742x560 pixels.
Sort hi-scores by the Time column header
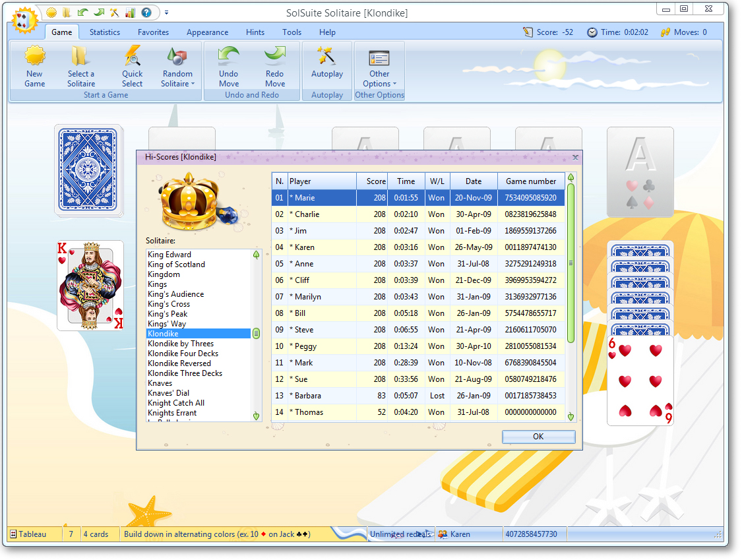tap(406, 181)
